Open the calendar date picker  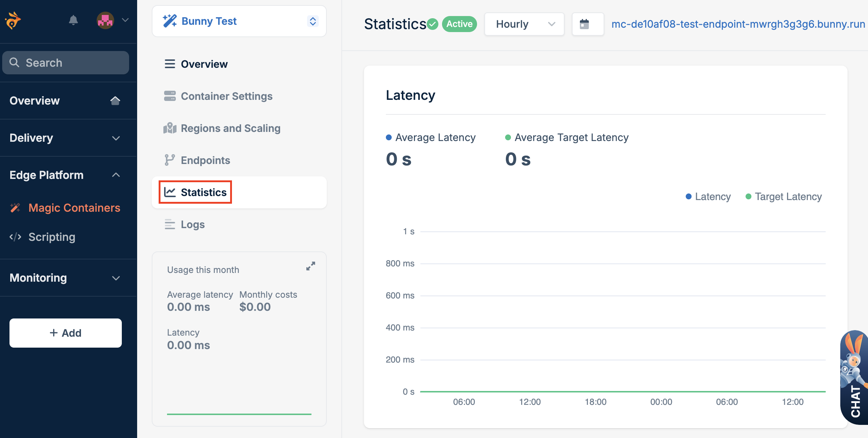pyautogui.click(x=584, y=24)
